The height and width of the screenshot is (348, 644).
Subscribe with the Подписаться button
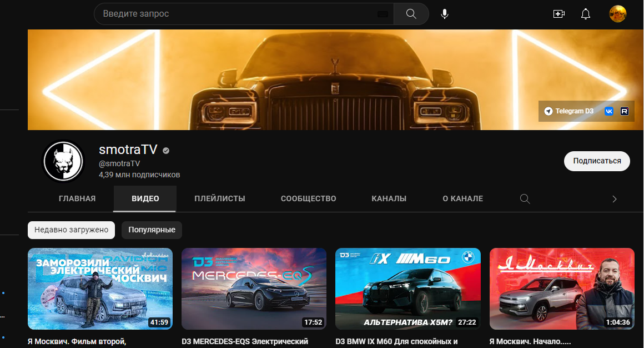[x=597, y=161]
